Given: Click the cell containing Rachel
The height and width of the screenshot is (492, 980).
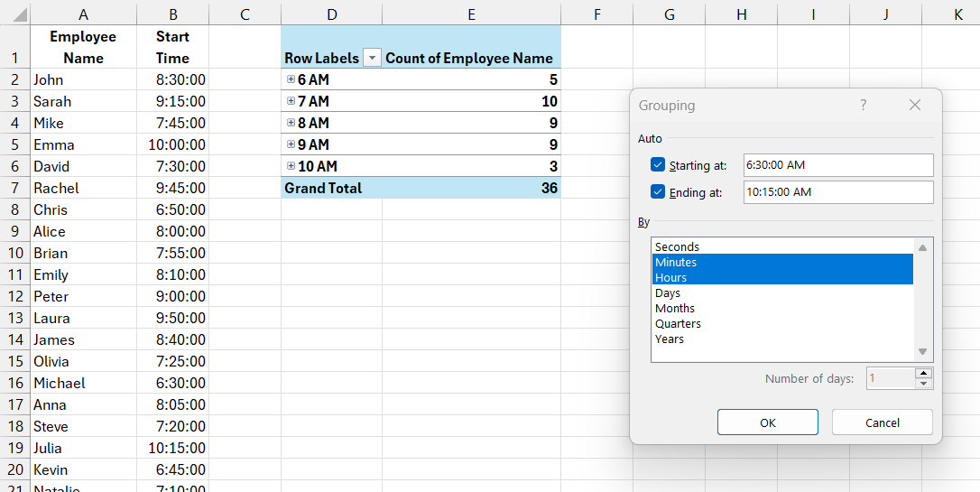Looking at the screenshot, I should point(83,188).
